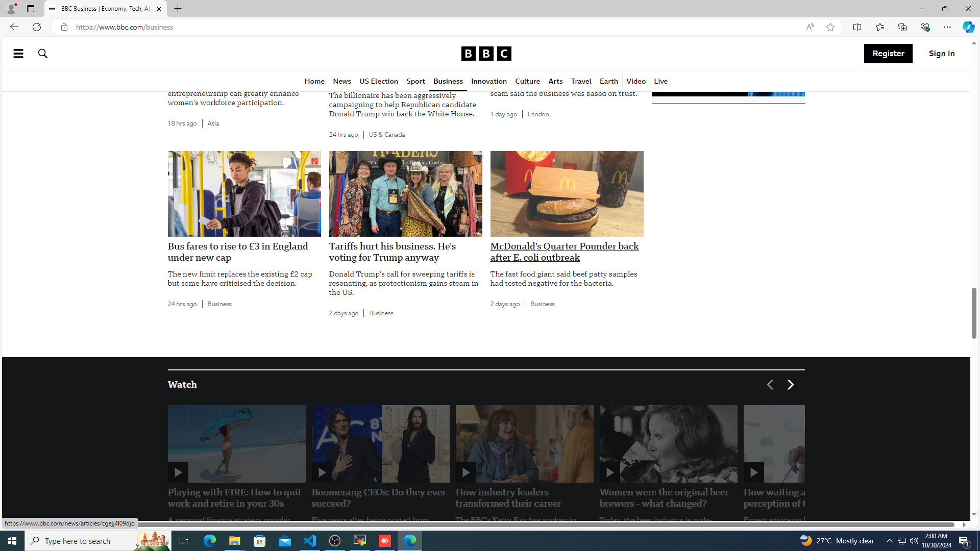
Task: Open the US Election section
Action: [379, 81]
